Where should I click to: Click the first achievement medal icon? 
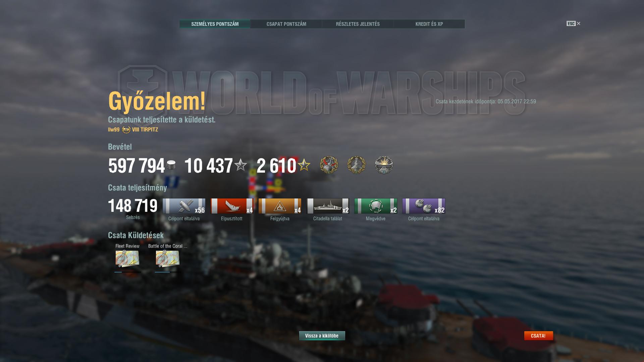coord(329,165)
